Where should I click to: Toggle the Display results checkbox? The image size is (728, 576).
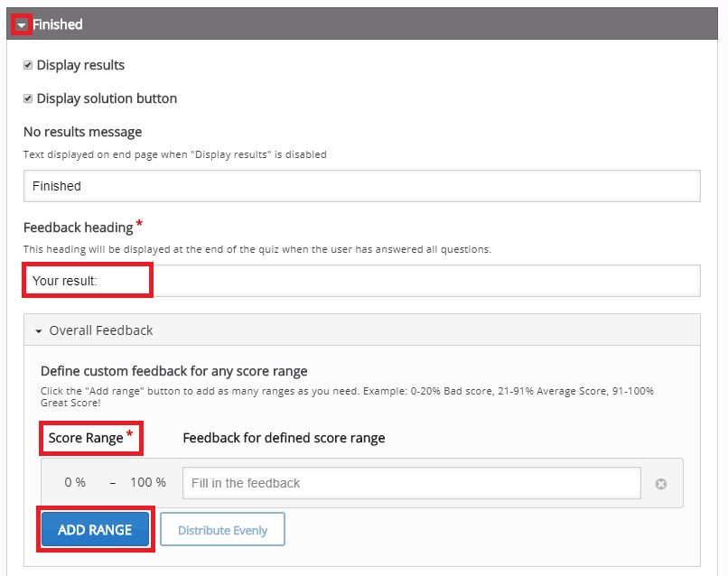point(28,65)
